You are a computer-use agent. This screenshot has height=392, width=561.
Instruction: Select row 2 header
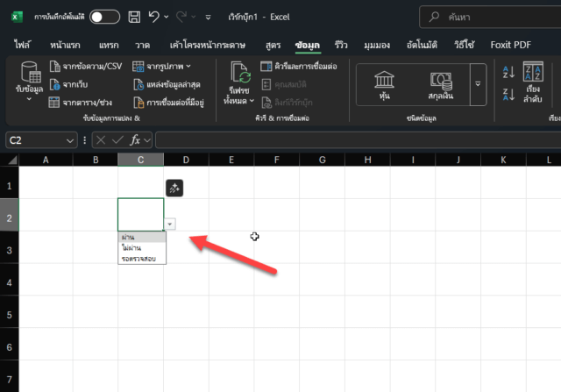tap(10, 218)
